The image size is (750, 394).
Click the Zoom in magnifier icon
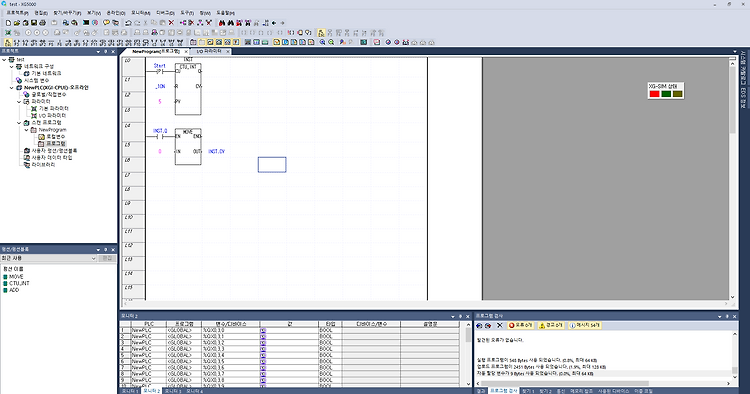322,42
